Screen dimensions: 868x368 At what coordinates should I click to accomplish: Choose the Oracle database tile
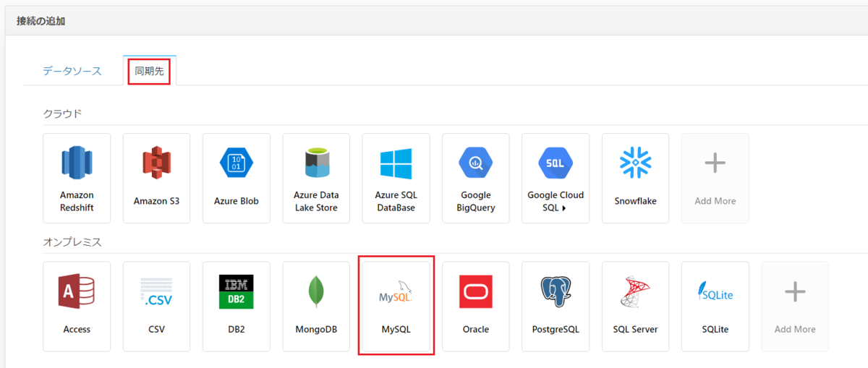coord(476,307)
